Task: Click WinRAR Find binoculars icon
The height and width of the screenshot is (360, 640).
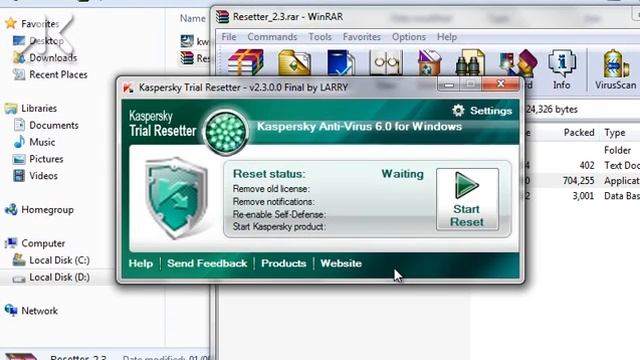Action: (469, 62)
